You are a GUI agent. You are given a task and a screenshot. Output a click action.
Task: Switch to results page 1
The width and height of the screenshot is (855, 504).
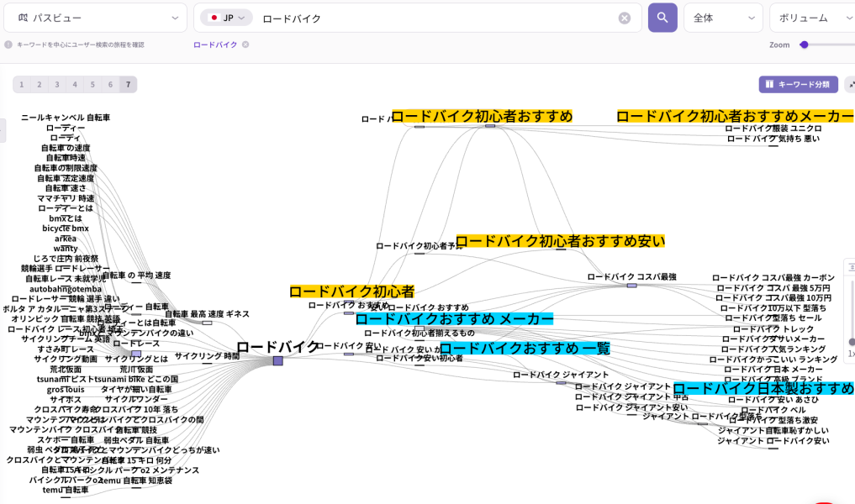(x=21, y=84)
